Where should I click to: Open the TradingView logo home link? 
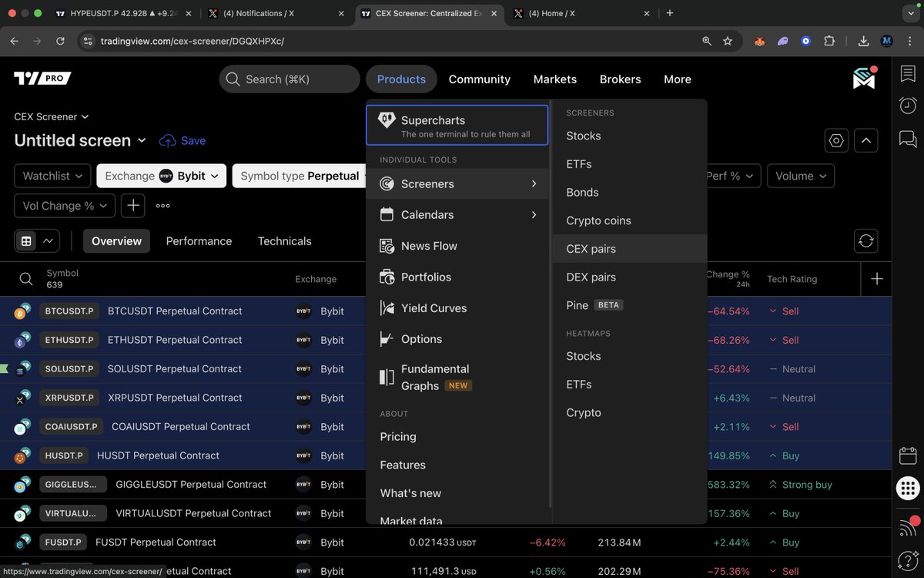click(42, 78)
